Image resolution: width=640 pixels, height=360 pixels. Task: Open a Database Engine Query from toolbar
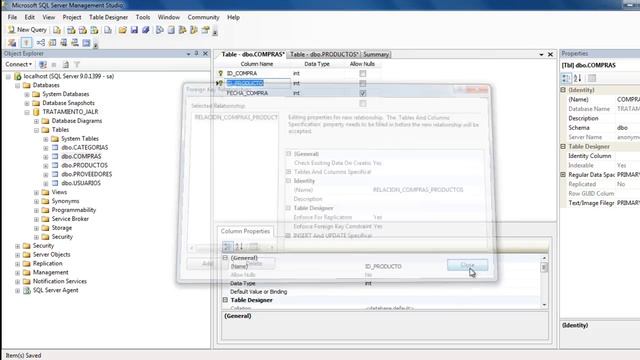click(57, 30)
